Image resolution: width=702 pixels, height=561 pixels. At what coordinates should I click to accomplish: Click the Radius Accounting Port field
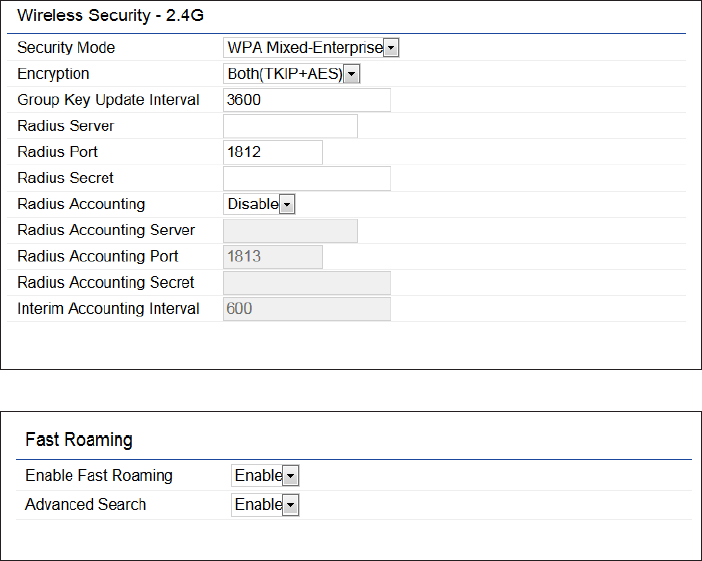(272, 256)
